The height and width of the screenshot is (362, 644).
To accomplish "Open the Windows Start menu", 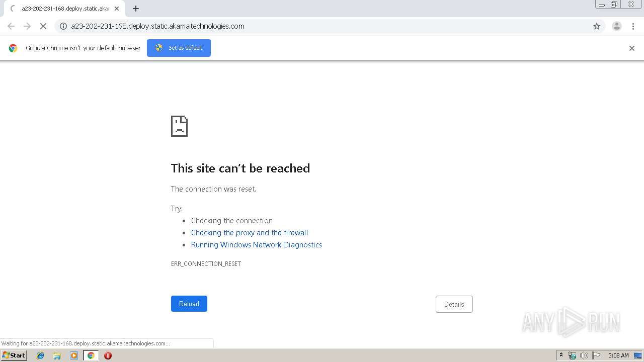I will pyautogui.click(x=14, y=355).
